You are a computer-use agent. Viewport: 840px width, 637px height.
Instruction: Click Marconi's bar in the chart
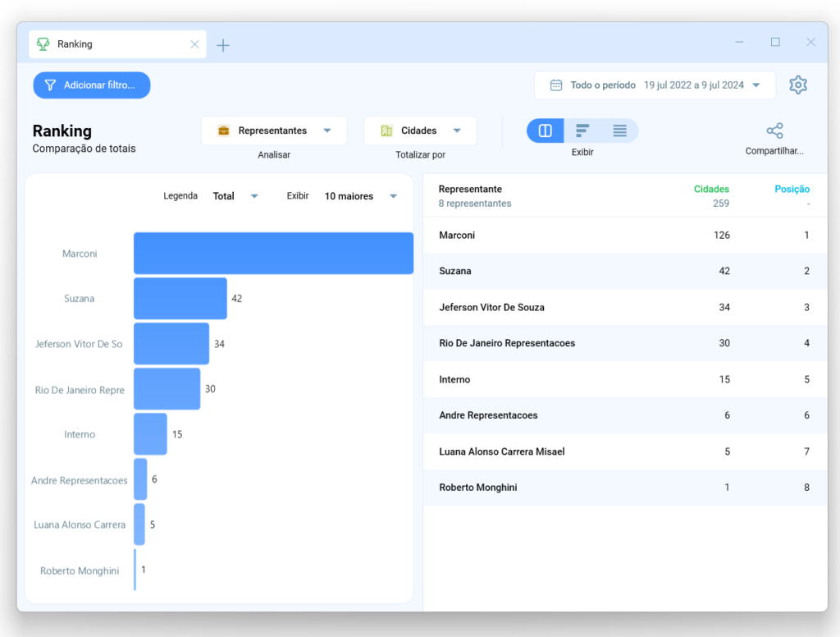tap(273, 253)
